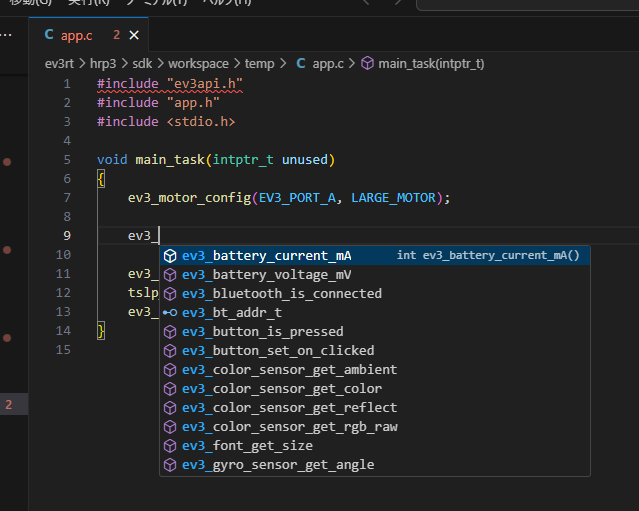Image resolution: width=639 pixels, height=511 pixels.
Task: Select ev3_battery_current_mA suggestion
Action: (375, 256)
